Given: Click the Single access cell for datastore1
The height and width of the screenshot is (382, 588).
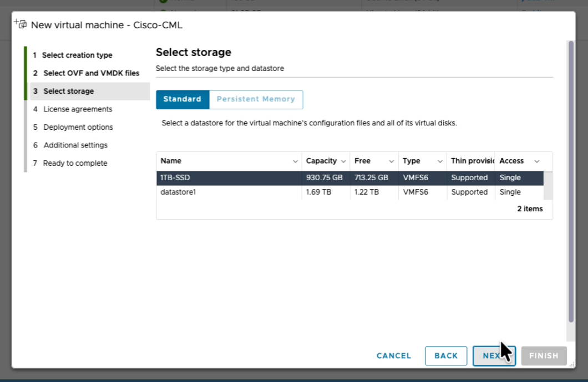Looking at the screenshot, I should click(510, 192).
